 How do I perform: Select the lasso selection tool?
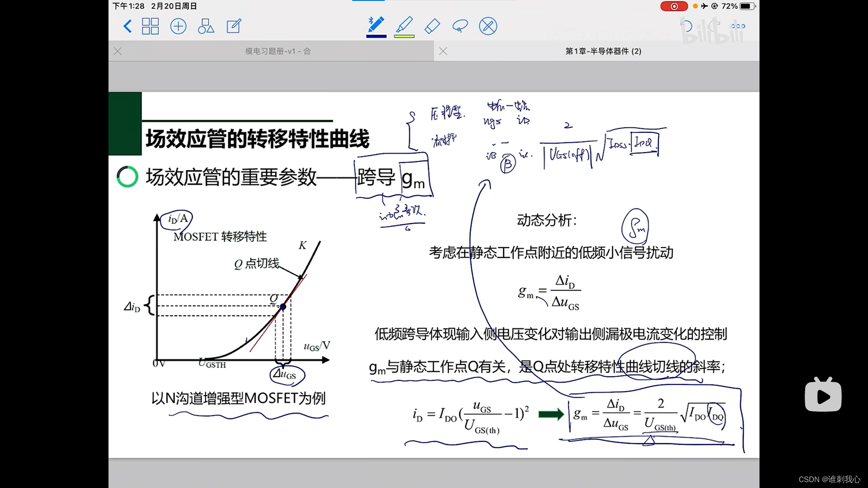[460, 26]
